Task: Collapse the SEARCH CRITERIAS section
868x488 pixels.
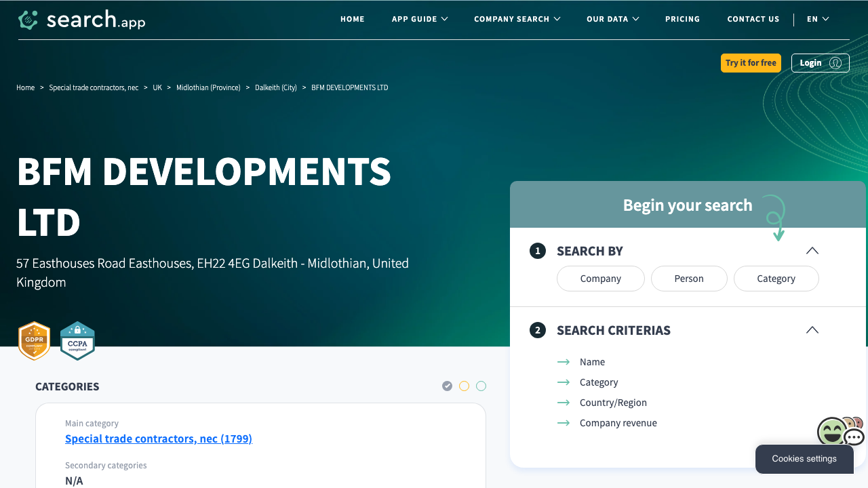Action: click(812, 330)
